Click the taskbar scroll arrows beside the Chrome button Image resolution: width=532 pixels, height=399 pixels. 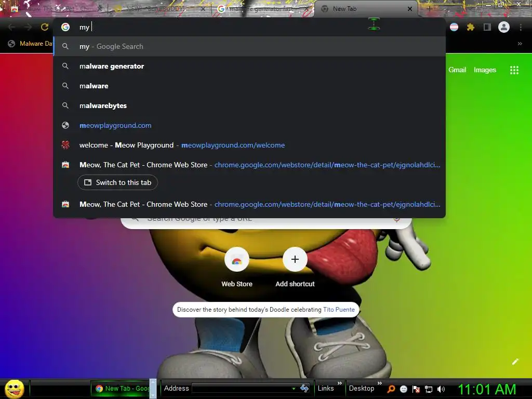(153, 389)
